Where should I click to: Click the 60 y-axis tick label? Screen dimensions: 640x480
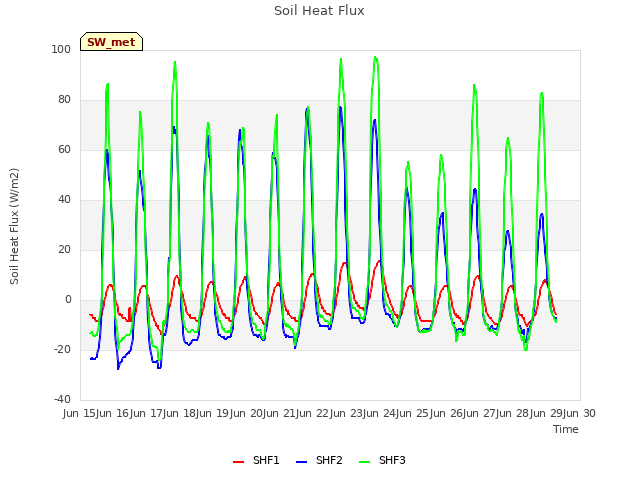coord(64,149)
